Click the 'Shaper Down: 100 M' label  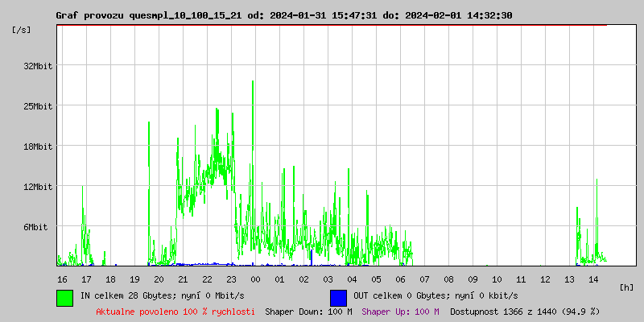(x=308, y=312)
